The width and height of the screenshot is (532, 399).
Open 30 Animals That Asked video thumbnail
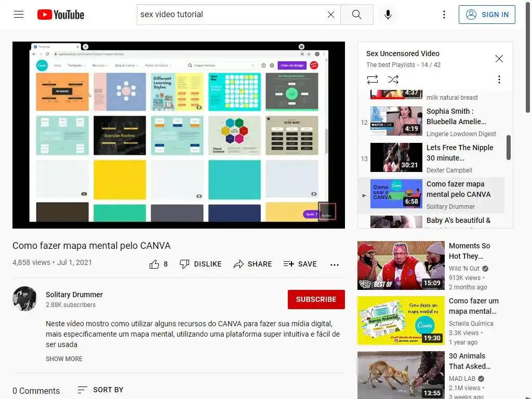click(401, 375)
